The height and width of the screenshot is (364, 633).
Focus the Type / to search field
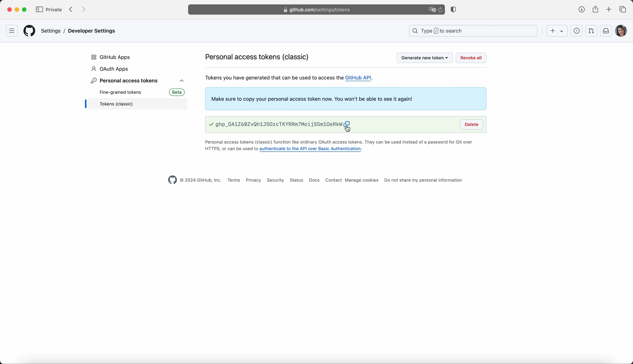(x=473, y=31)
